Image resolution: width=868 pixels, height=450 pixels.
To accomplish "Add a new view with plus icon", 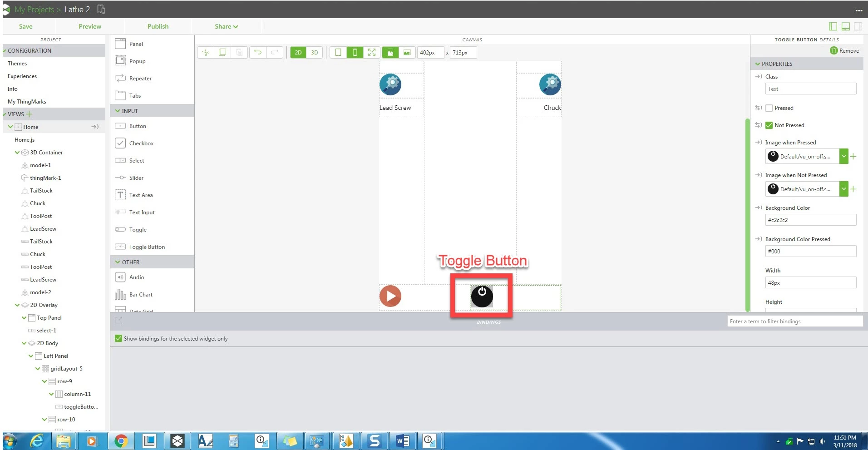I will coord(30,114).
